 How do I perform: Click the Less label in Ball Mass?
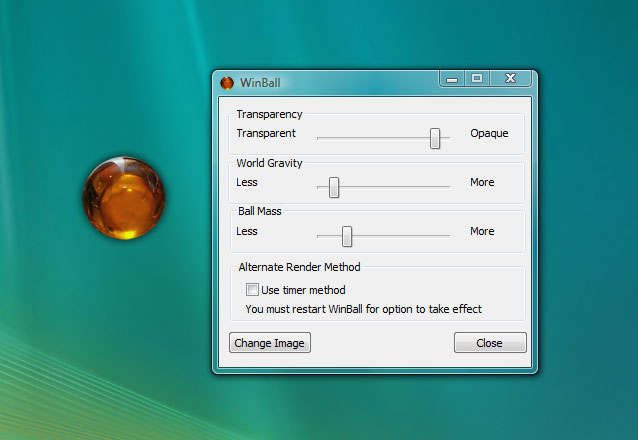247,231
